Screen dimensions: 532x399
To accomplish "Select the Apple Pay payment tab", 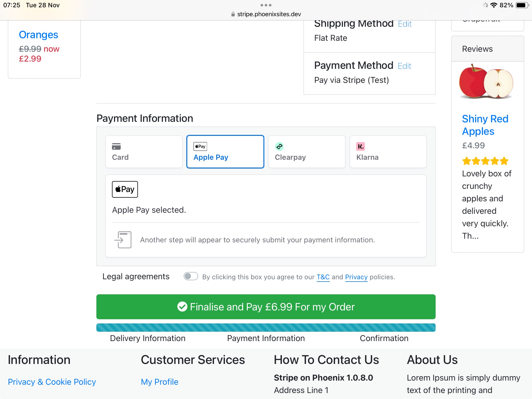I will [x=225, y=152].
